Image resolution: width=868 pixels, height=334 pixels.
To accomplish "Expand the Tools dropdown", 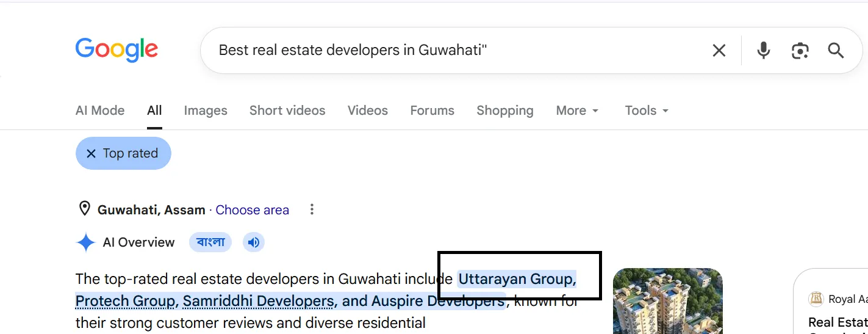I will [647, 111].
